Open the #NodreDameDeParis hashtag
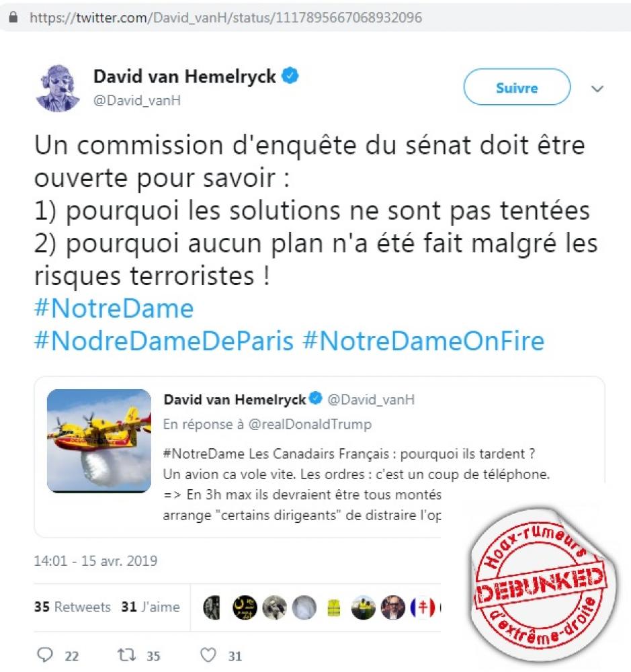This screenshot has width=631, height=672. 164,341
